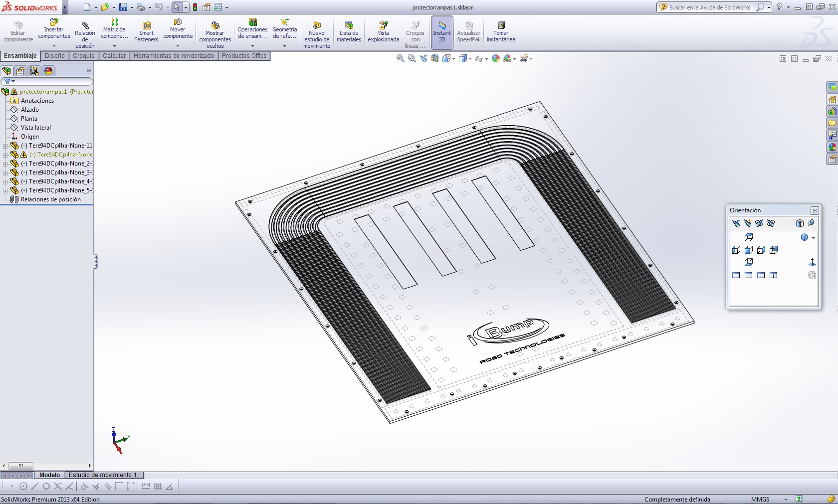The width and height of the screenshot is (838, 504).
Task: Choose single viewport layout in Orientación
Action: pos(736,275)
